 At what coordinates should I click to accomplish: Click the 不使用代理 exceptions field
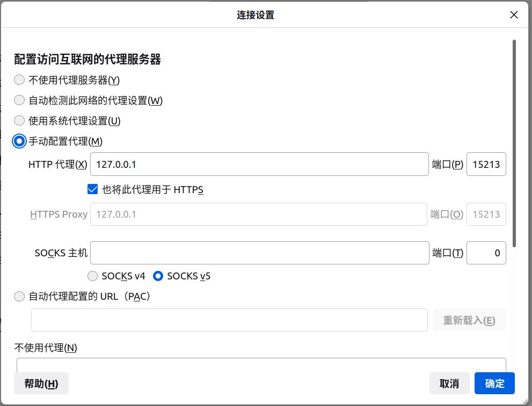(261, 365)
